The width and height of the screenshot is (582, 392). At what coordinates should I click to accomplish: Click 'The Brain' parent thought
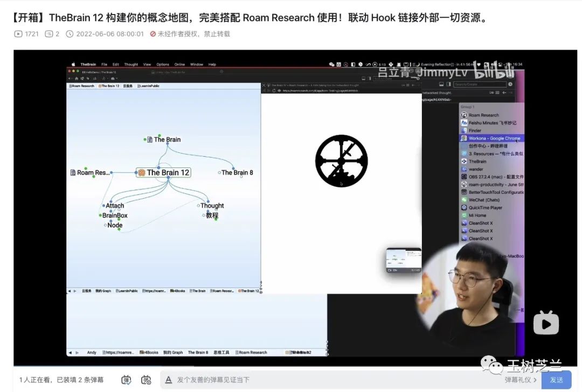(167, 140)
